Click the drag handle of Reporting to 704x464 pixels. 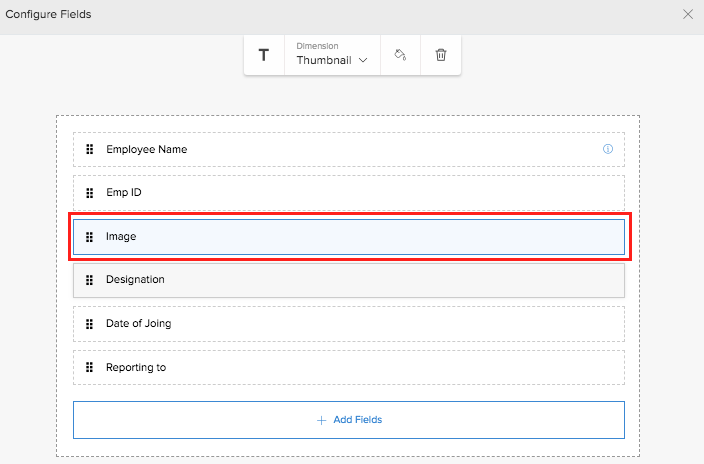point(89,367)
